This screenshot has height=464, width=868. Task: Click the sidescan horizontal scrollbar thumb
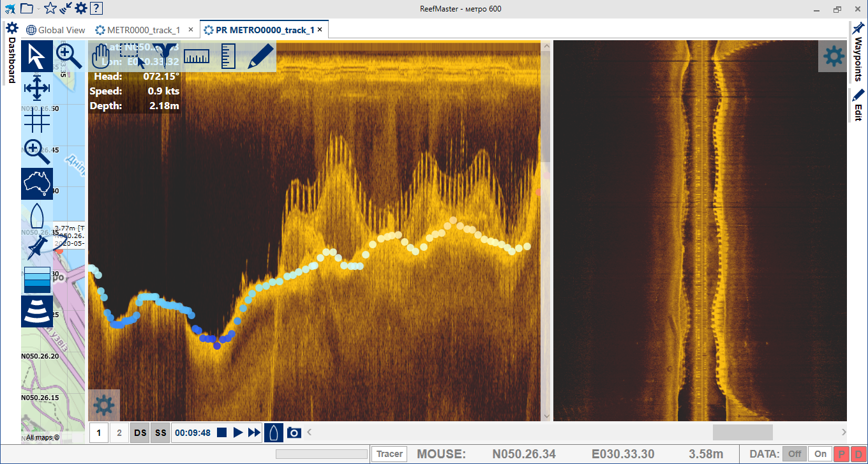(x=742, y=433)
